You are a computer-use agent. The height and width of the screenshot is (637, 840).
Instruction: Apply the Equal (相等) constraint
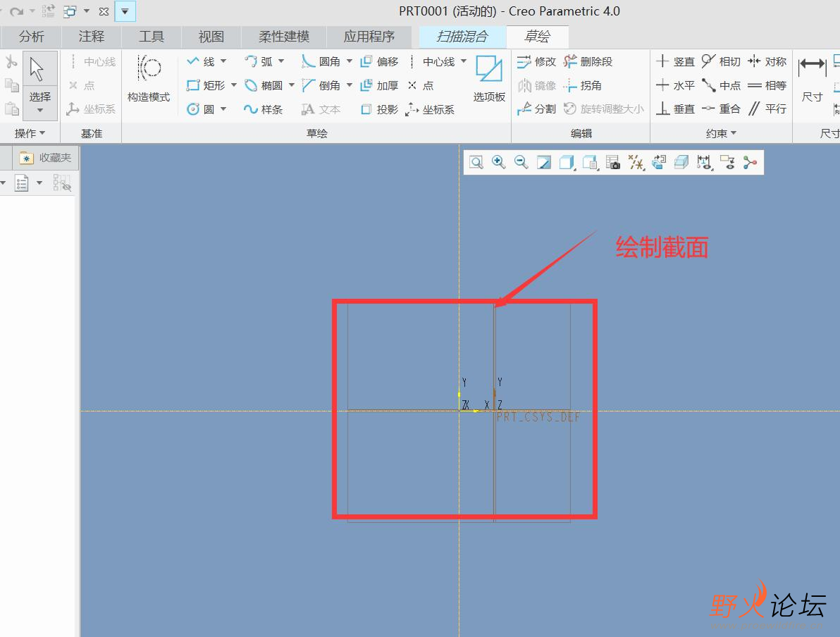tap(767, 85)
